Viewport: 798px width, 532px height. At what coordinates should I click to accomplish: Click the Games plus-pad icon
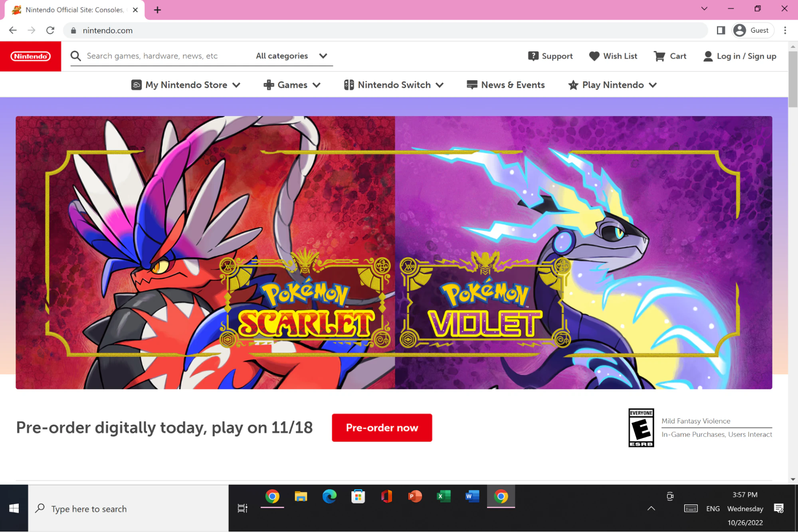pyautogui.click(x=269, y=85)
